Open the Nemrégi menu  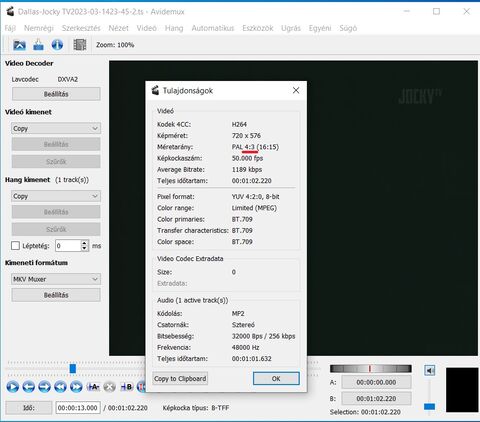coord(39,28)
